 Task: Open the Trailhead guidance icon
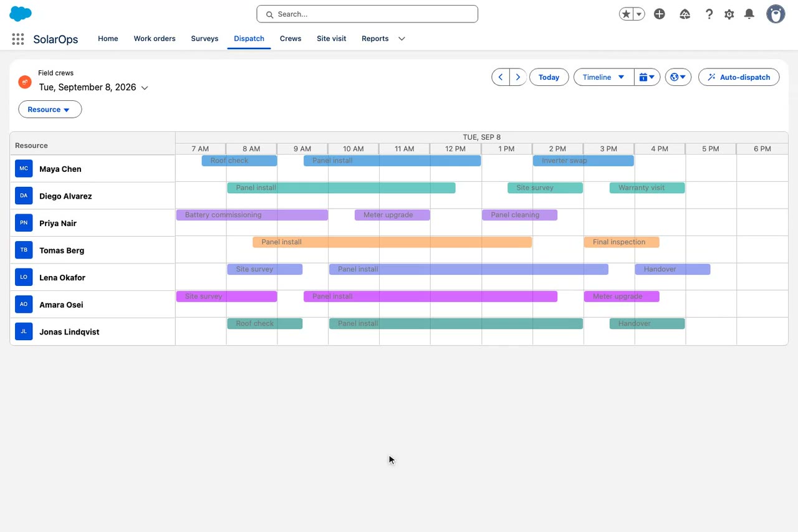[685, 14]
